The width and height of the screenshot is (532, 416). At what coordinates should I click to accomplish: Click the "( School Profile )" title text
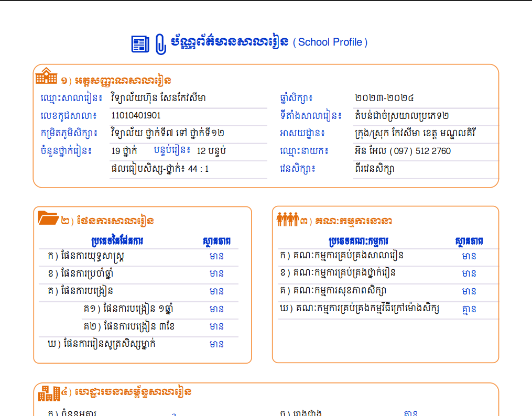tap(330, 42)
